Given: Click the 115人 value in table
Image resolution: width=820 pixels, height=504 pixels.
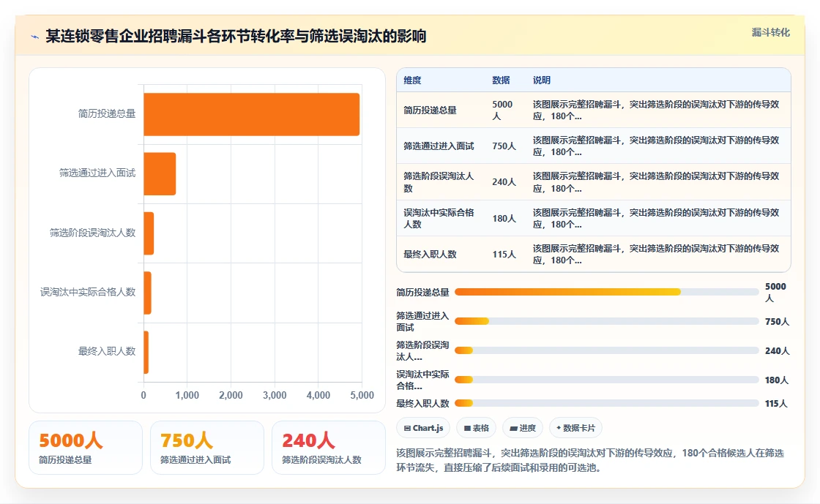Looking at the screenshot, I should 504,255.
